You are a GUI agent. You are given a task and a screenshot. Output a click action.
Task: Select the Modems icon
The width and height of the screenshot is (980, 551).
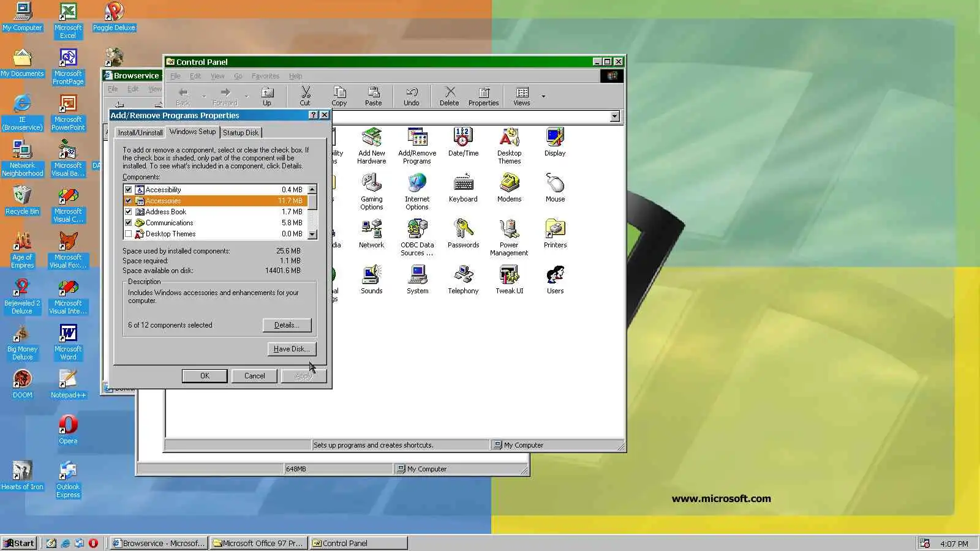509,188
